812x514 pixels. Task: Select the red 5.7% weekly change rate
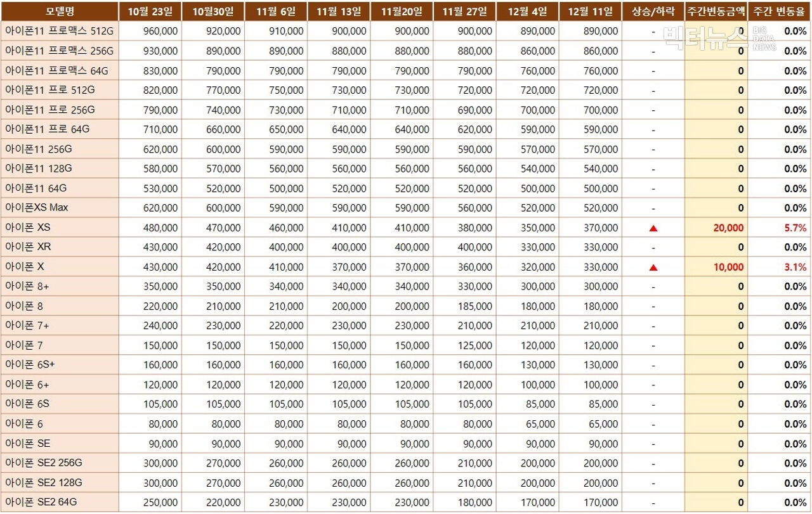click(x=796, y=228)
